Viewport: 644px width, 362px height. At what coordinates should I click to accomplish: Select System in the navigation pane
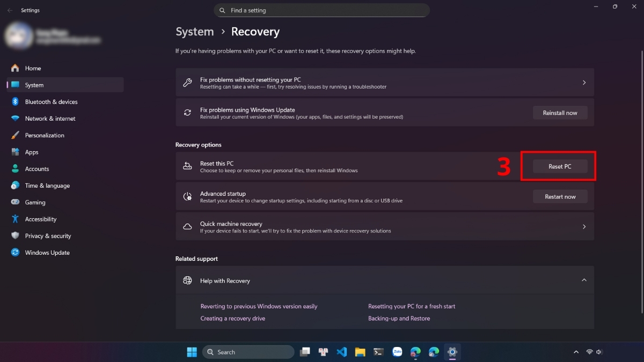pyautogui.click(x=34, y=85)
